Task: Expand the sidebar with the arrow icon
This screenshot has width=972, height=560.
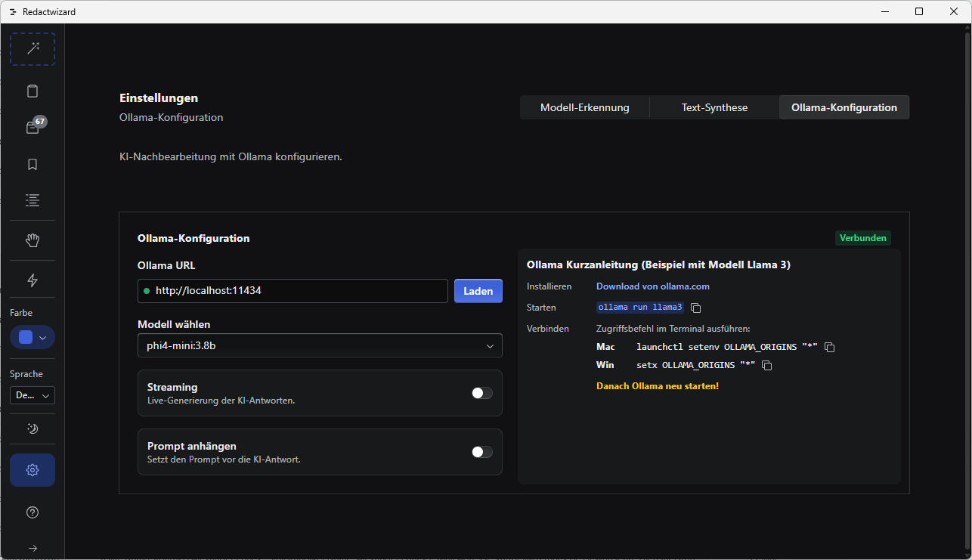Action: pos(33,548)
